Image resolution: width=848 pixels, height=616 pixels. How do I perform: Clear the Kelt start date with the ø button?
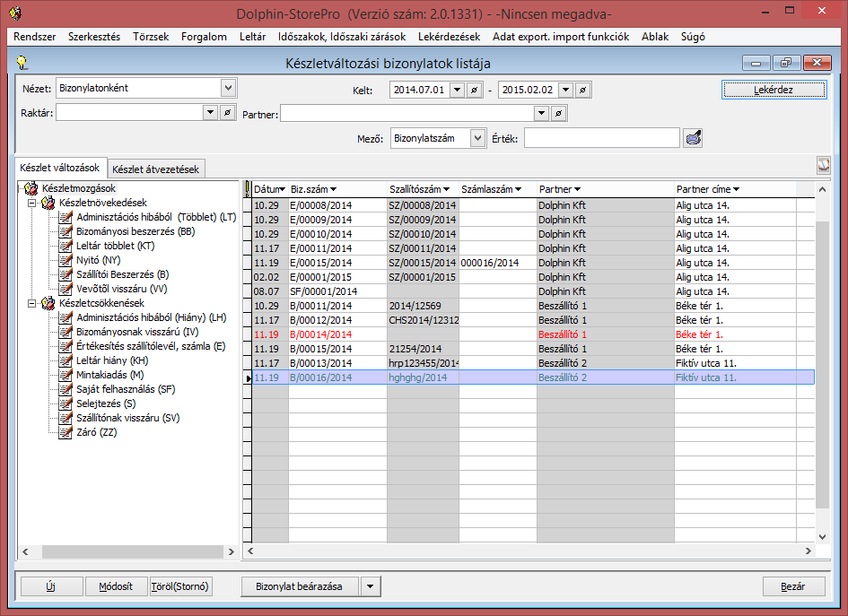coord(475,90)
